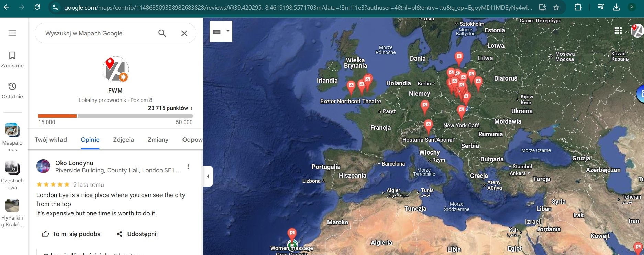
Task: Share the review with Udostępnij
Action: (x=137, y=234)
